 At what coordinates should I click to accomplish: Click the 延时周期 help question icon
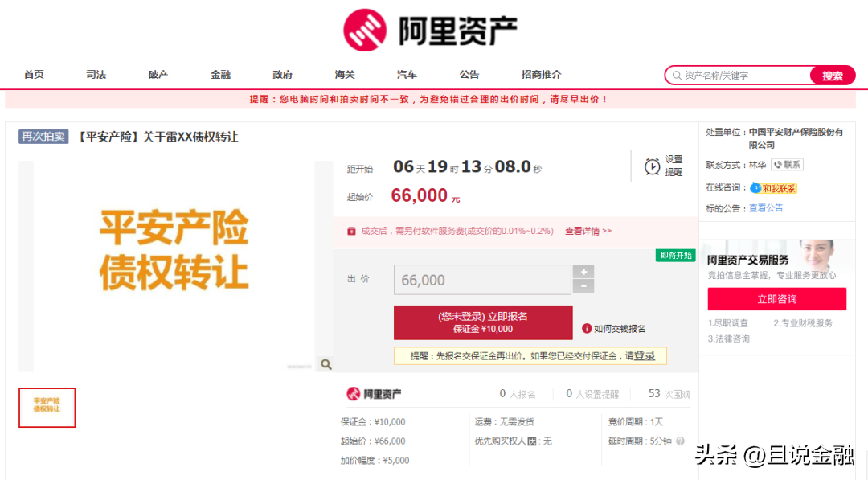click(680, 441)
